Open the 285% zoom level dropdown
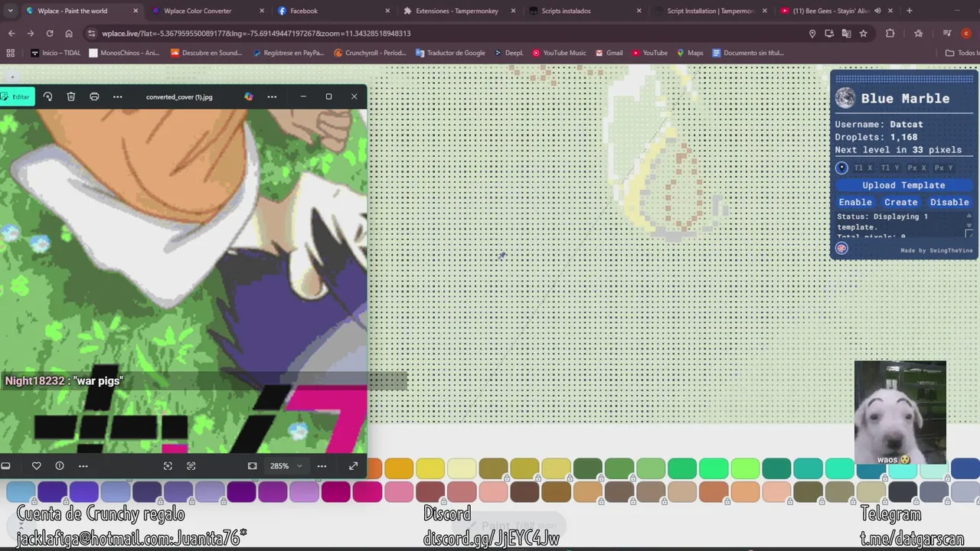The width and height of the screenshot is (980, 551). click(286, 465)
